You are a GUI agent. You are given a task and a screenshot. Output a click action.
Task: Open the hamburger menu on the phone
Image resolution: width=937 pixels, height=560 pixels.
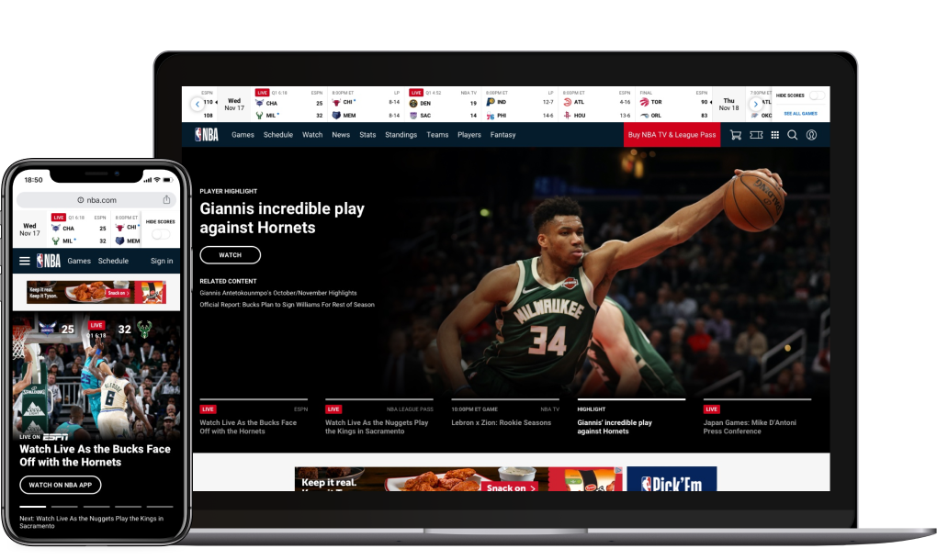[x=25, y=261]
